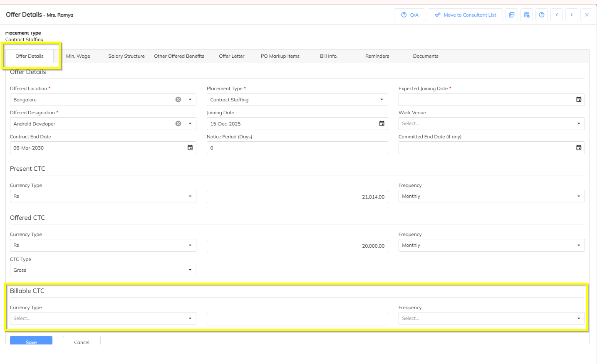
Task: Open the Expected Joining Date calendar picker
Action: pos(579,100)
